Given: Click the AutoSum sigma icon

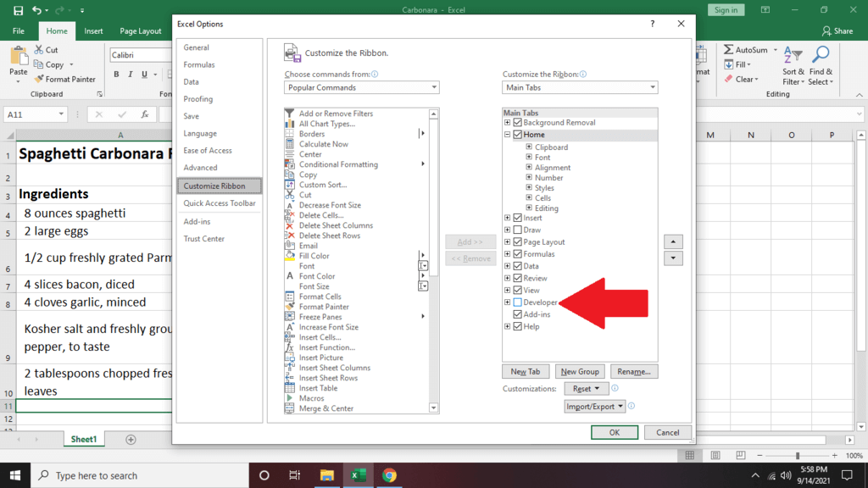Looking at the screenshot, I should [728, 50].
